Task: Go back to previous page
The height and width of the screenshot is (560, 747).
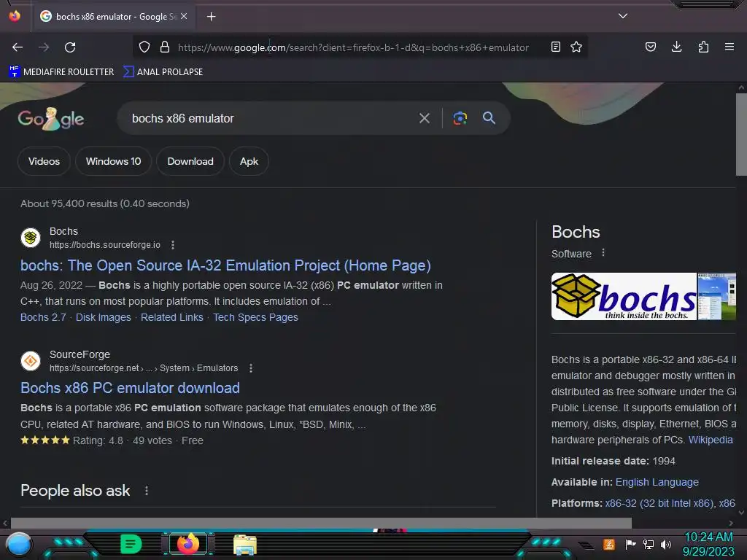Action: coord(18,47)
